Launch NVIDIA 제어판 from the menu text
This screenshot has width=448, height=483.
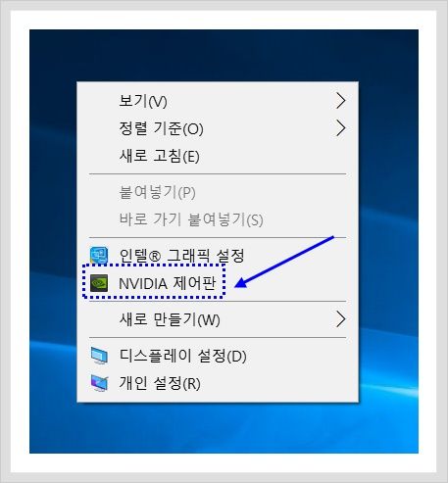click(168, 283)
